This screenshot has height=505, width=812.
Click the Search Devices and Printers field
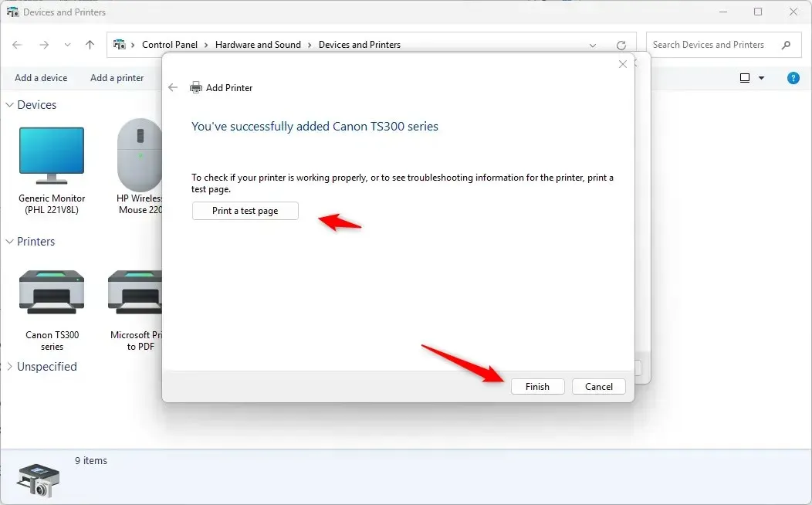coord(723,45)
